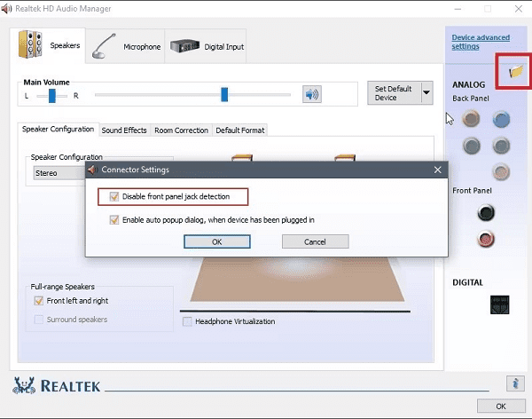Image resolution: width=532 pixels, height=419 pixels.
Task: Select the red front panel jack
Action: [x=486, y=239]
